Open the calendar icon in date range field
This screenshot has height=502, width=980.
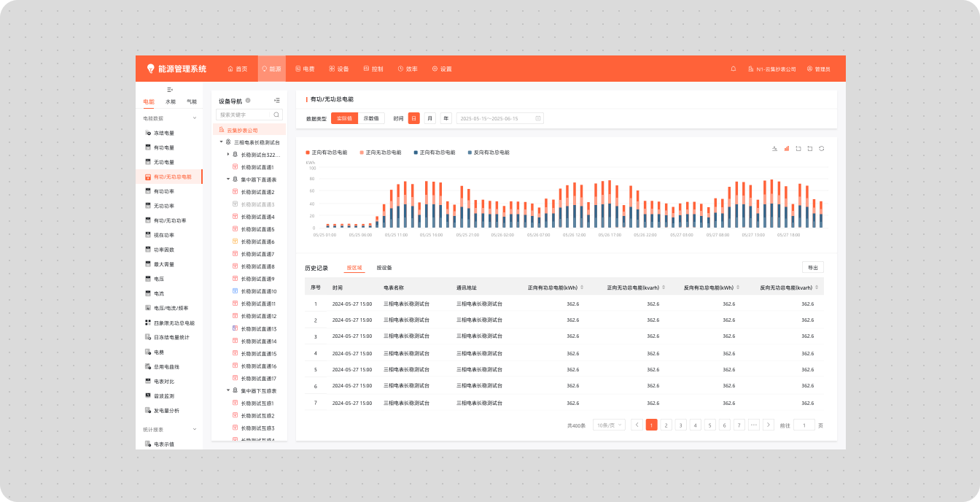point(538,118)
